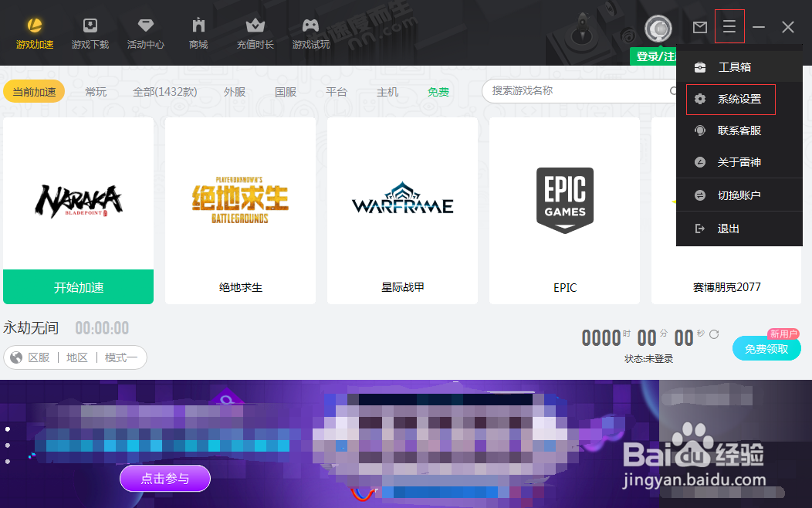This screenshot has width=812, height=508.
Task: Open the 免费 tab
Action: [438, 92]
